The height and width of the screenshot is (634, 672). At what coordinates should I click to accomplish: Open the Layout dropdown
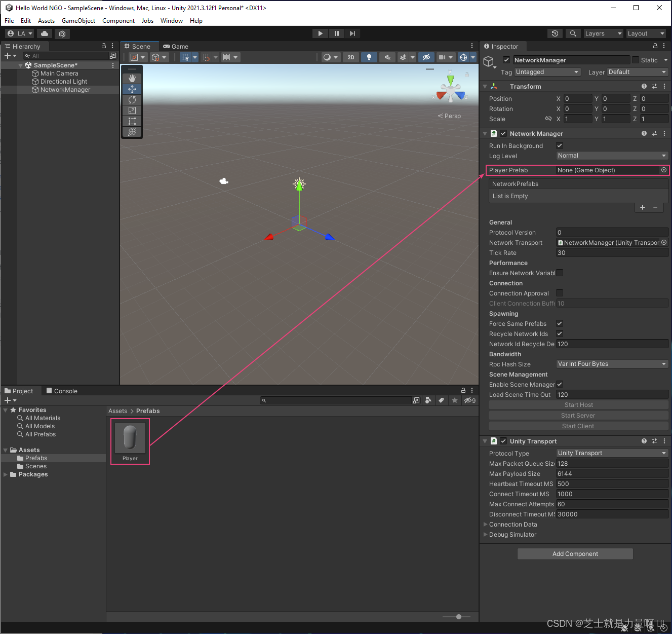(646, 33)
